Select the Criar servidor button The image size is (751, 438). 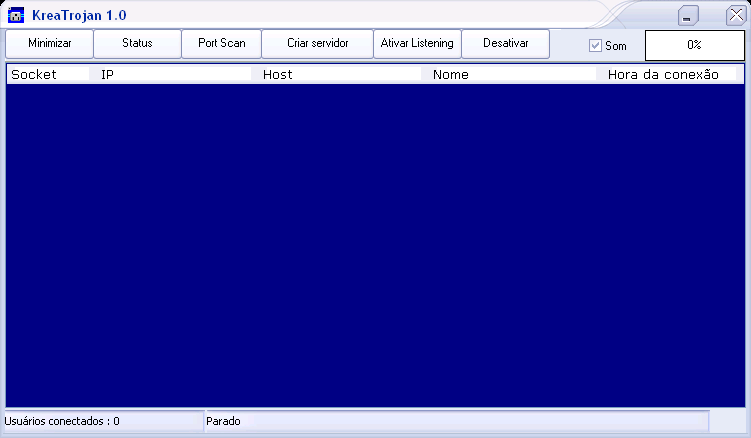coord(317,44)
